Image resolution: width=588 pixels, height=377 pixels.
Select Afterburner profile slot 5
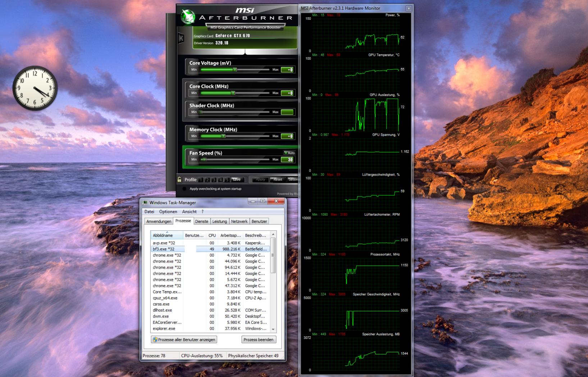227,180
